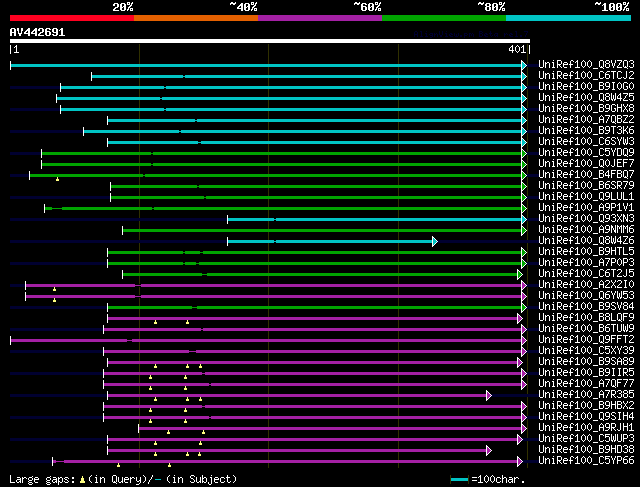Click the UniRef100_B9HTL5 hit label
The height and width of the screenshot is (487, 640).
(586, 251)
